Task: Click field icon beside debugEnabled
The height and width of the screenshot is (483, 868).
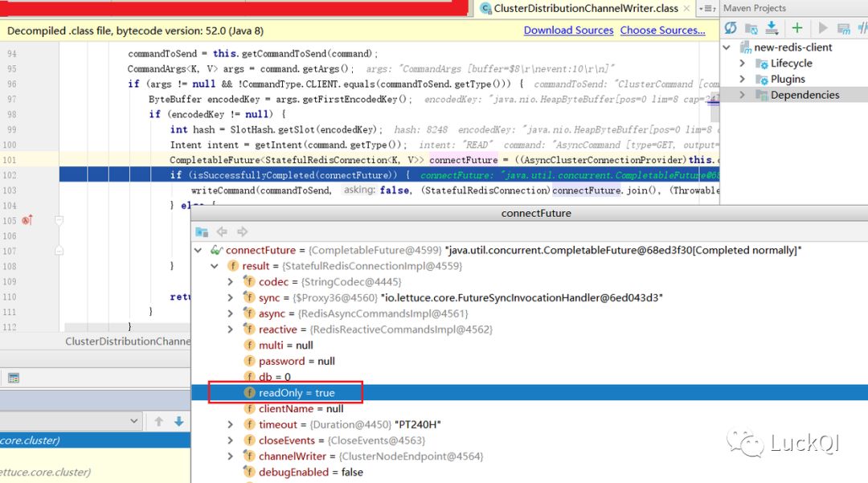Action: [249, 473]
